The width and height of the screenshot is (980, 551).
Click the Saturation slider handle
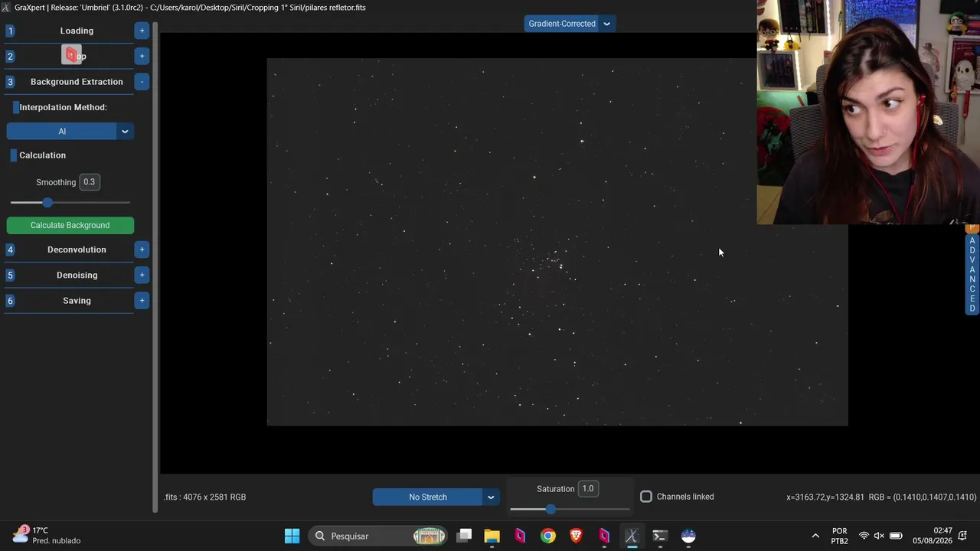[x=550, y=509]
